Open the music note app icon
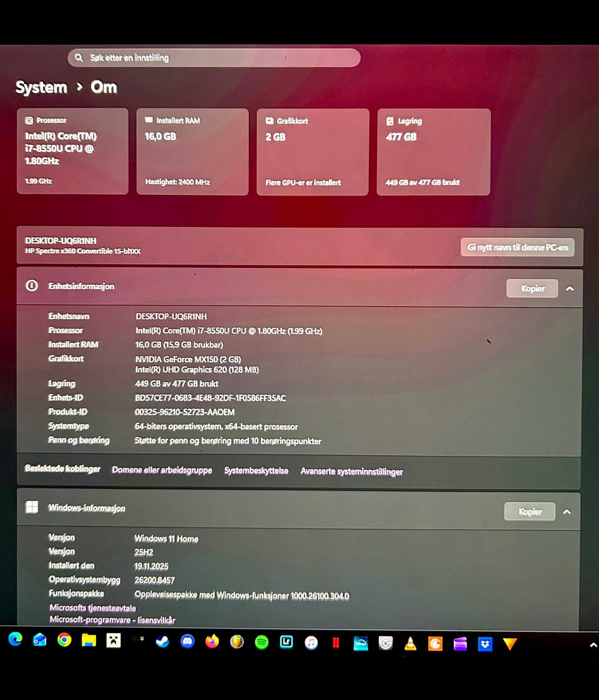Image resolution: width=599 pixels, height=700 pixels. tap(311, 643)
